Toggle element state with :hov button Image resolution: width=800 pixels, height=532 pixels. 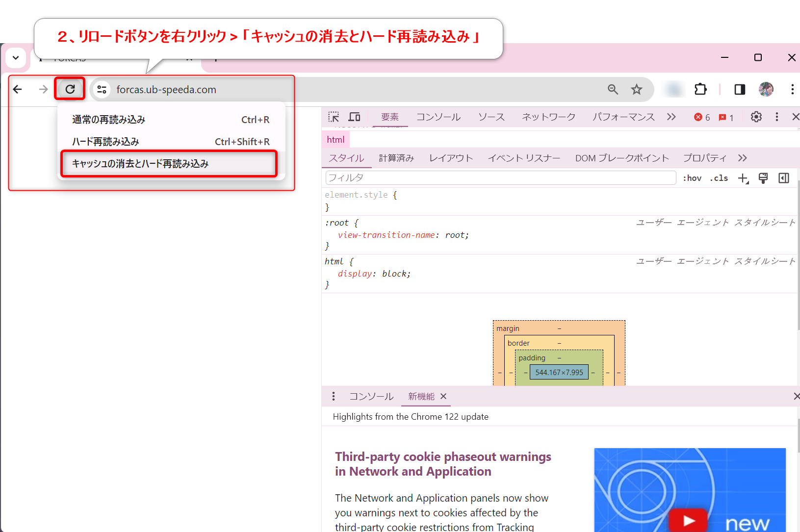tap(692, 178)
